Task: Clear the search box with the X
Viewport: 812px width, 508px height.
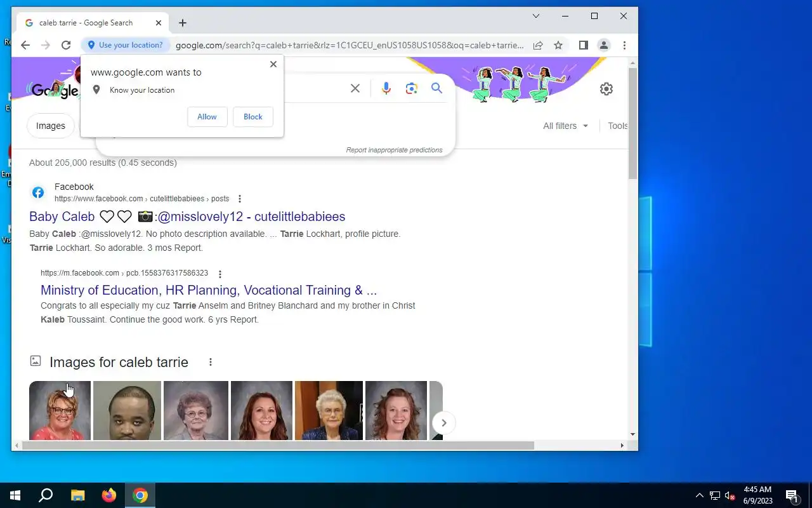Action: point(355,88)
